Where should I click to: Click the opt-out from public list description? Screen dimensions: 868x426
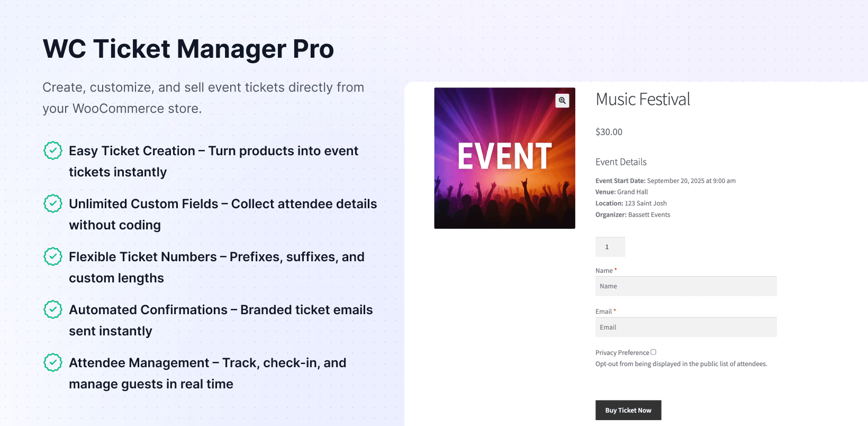[681, 364]
